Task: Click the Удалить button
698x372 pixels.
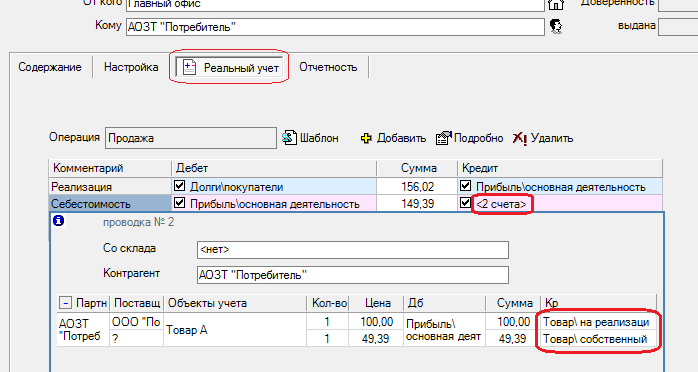Action: click(x=543, y=138)
